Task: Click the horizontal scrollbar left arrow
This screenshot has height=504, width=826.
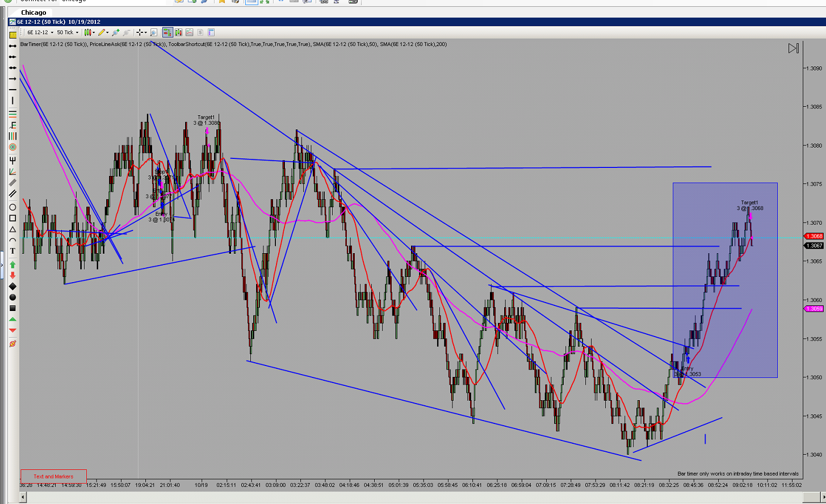Action: pyautogui.click(x=23, y=498)
